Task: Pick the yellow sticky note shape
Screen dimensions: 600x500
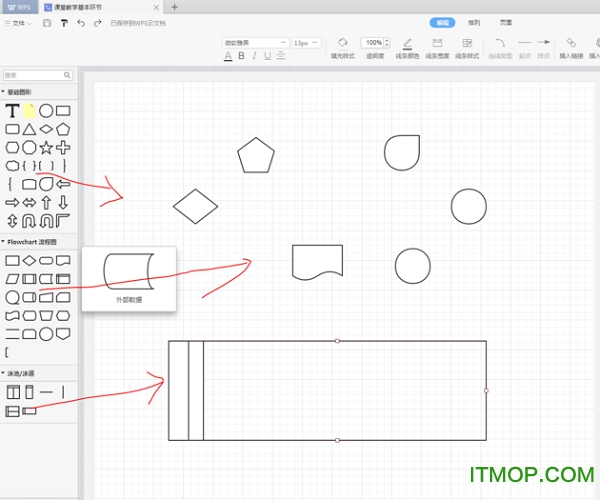Action: click(29, 111)
